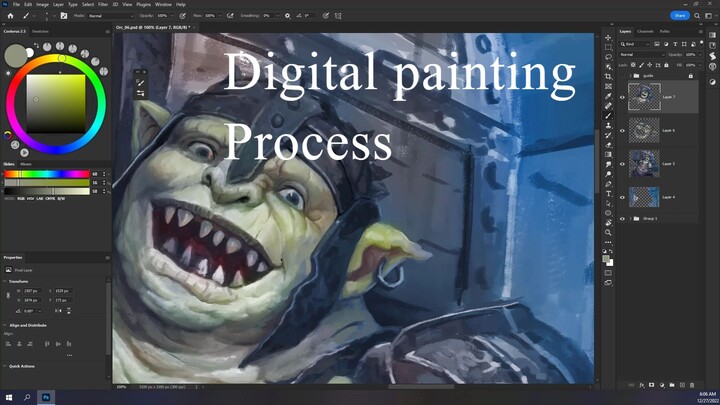
Task: Select the Zoom tool
Action: click(x=608, y=232)
